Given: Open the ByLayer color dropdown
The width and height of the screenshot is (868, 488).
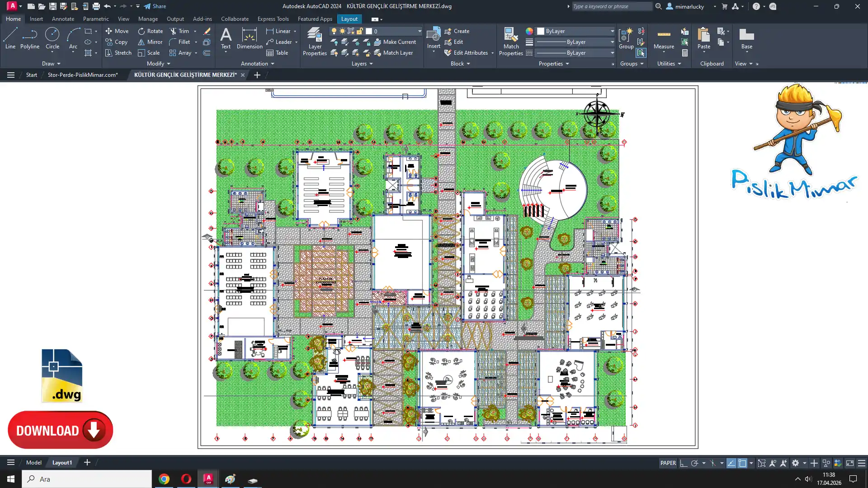Looking at the screenshot, I should pos(612,31).
